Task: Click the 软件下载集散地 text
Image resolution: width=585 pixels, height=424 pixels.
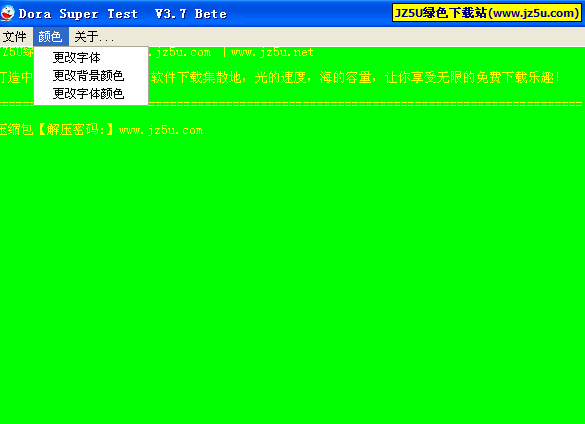Action: [x=196, y=78]
